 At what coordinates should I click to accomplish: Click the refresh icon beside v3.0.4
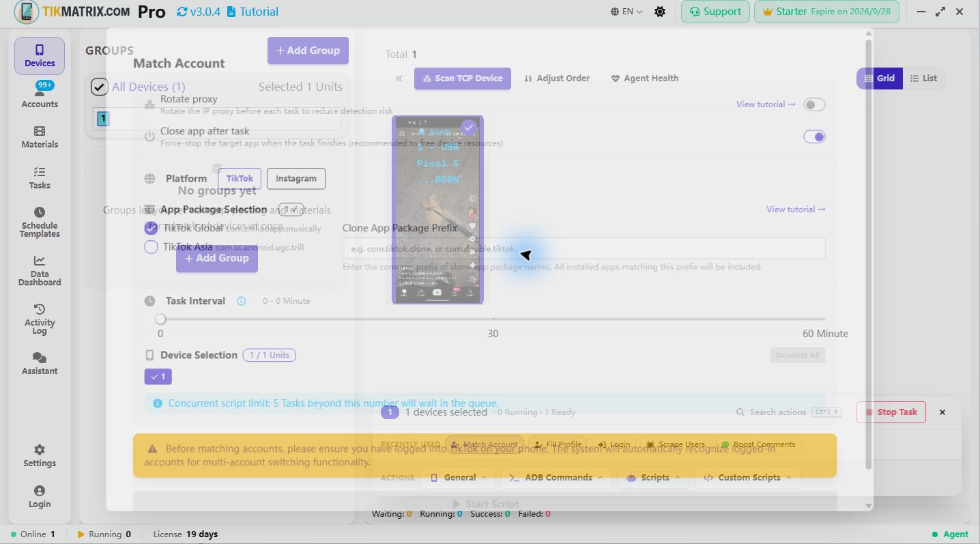[x=182, y=12]
